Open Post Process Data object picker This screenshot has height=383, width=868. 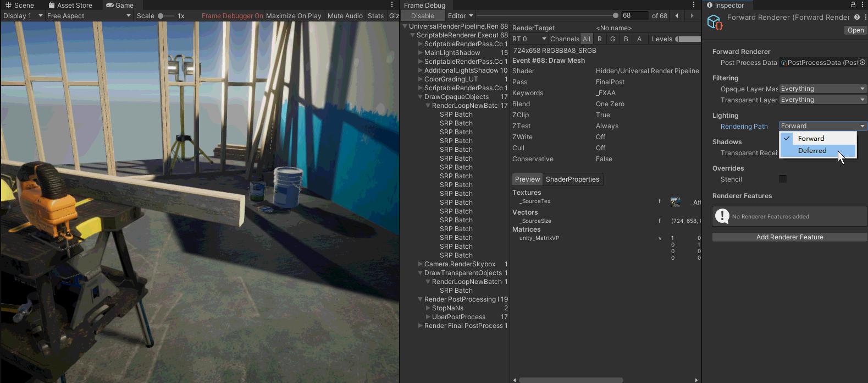(x=863, y=63)
